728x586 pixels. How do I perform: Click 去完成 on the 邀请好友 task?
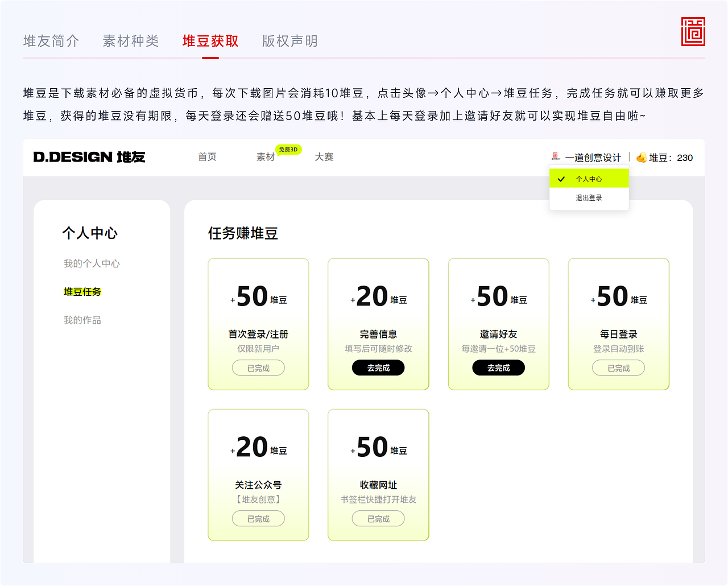pyautogui.click(x=498, y=368)
